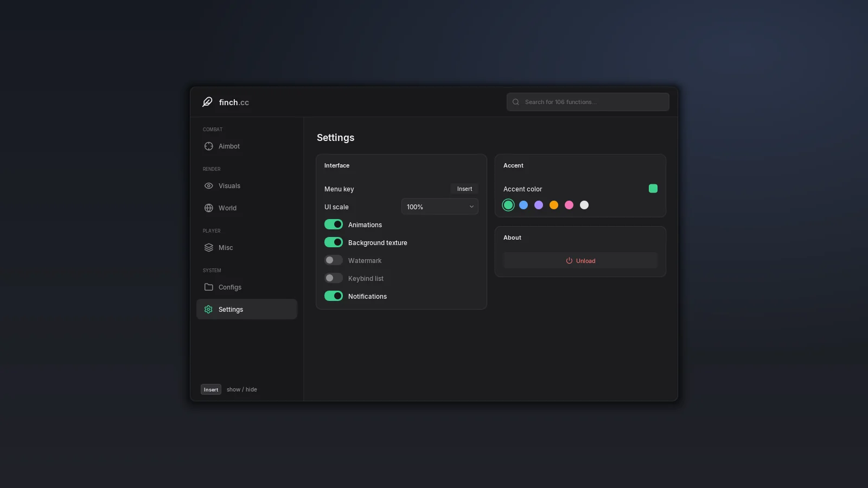Click the finch.cc title text
The width and height of the screenshot is (868, 488).
234,102
